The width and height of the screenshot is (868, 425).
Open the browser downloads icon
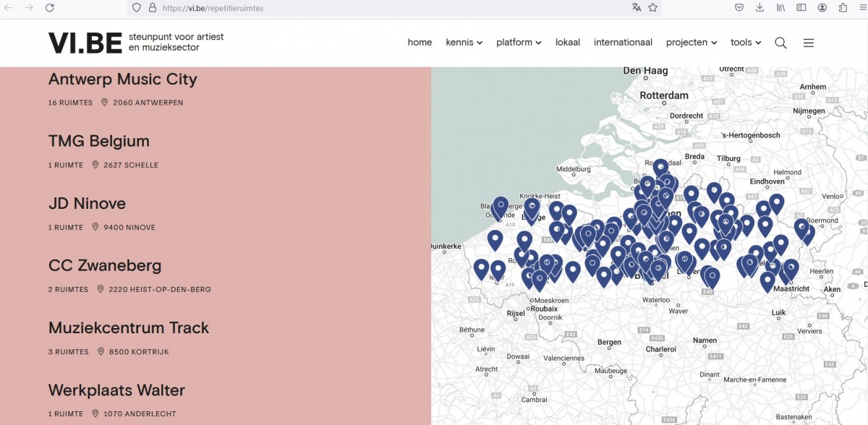pyautogui.click(x=759, y=7)
